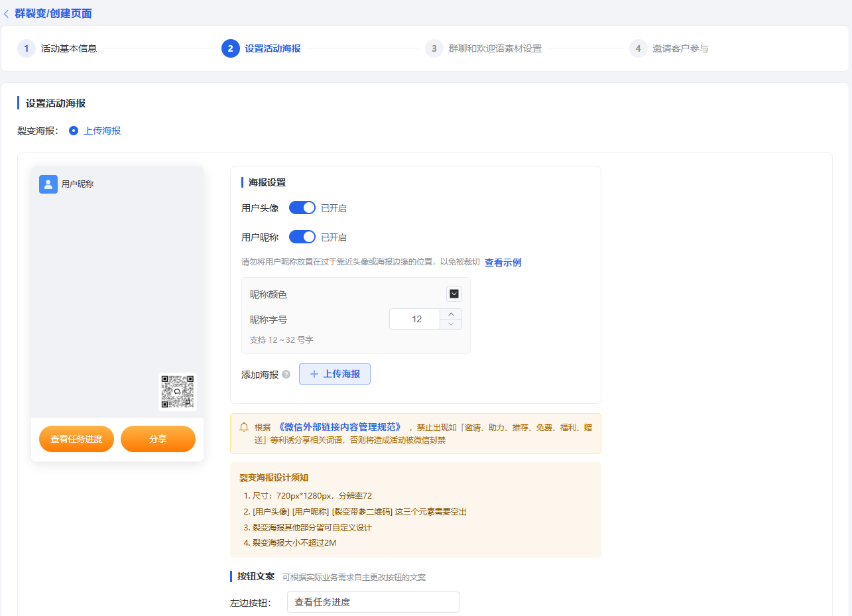Click the 裂变海报其他部分皆可自定义设计 line
852x616 pixels.
[x=312, y=527]
